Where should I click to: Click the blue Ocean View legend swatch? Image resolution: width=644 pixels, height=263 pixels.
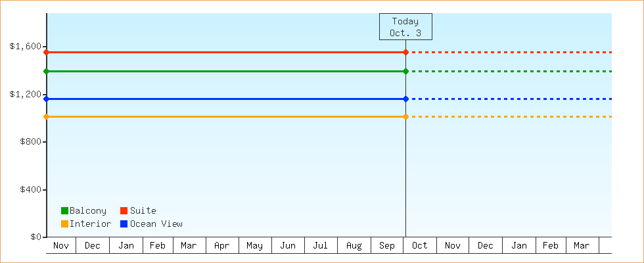click(x=124, y=224)
